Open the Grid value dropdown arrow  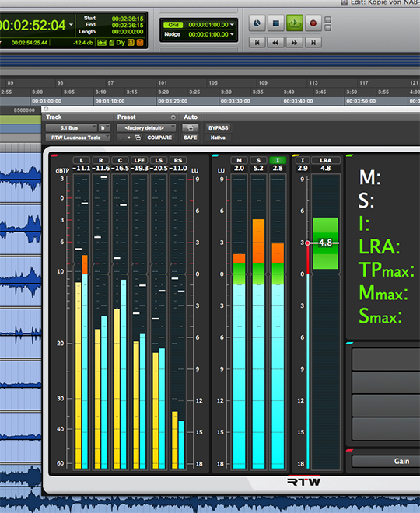232,25
